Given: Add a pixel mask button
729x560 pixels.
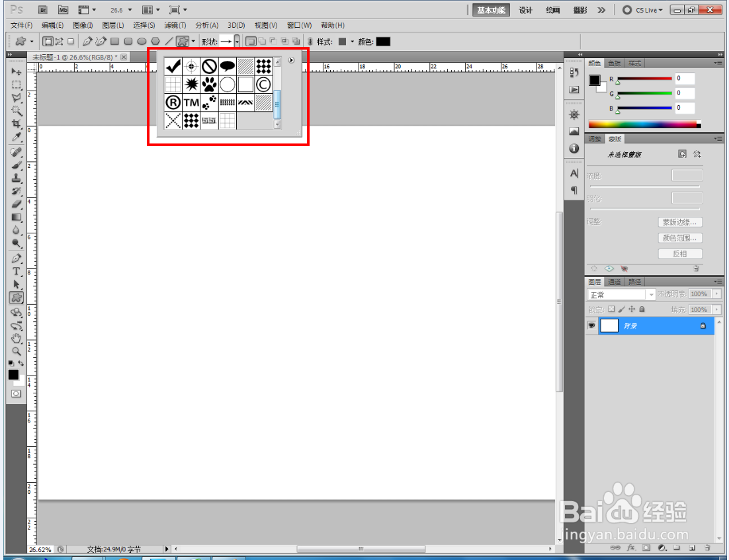Looking at the screenshot, I should click(682, 154).
